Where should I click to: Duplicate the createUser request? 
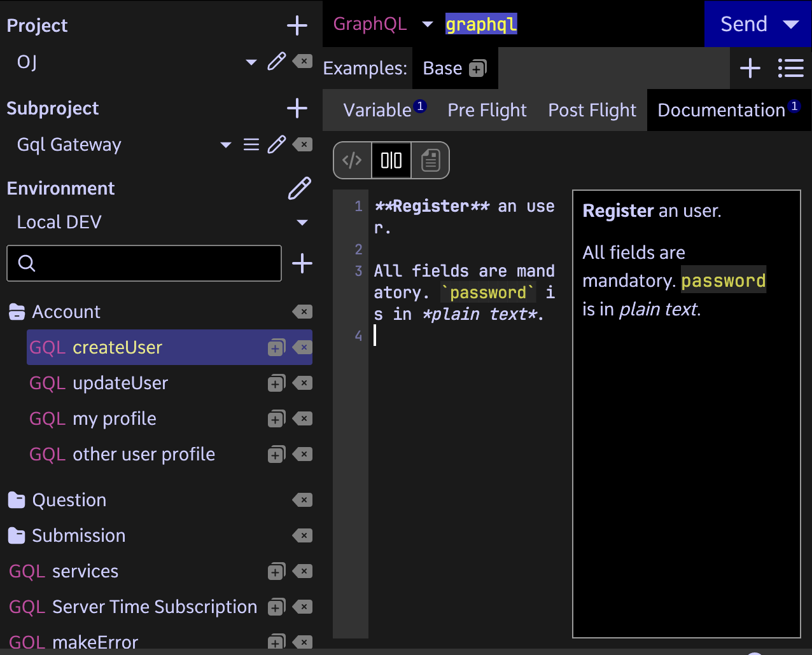tap(276, 348)
